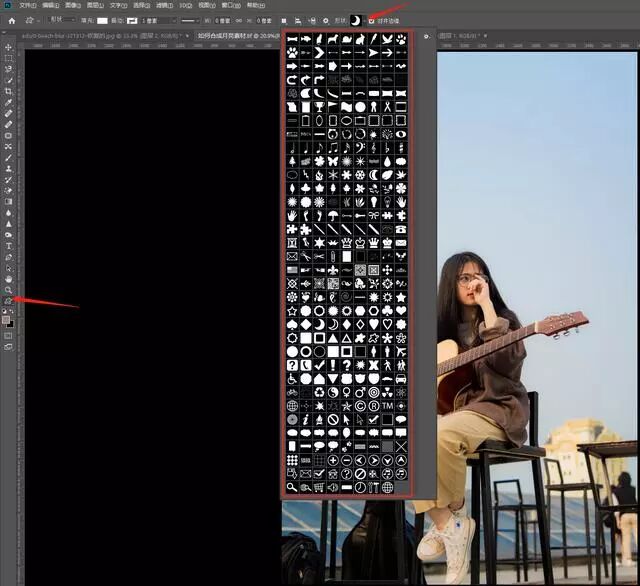Open the stroke line type dropdown
640x586 pixels.
tap(190, 21)
